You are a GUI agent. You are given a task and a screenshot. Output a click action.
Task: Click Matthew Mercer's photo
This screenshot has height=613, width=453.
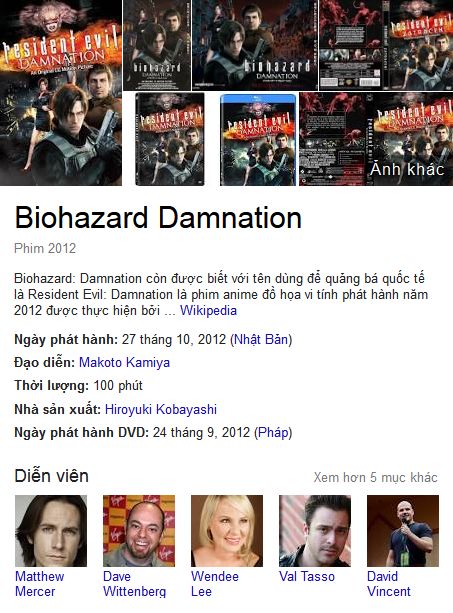(x=51, y=531)
